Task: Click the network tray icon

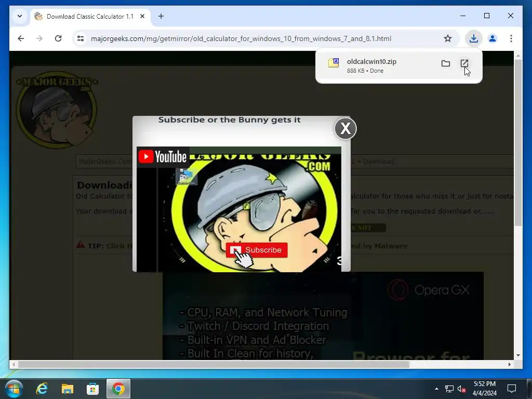Action: tap(449, 389)
